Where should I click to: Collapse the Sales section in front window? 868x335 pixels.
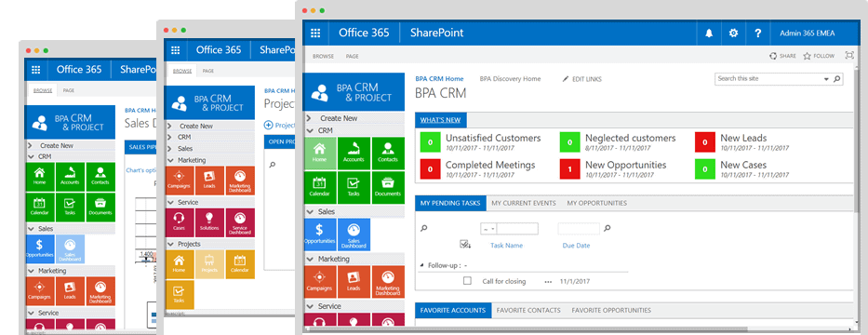pos(309,212)
